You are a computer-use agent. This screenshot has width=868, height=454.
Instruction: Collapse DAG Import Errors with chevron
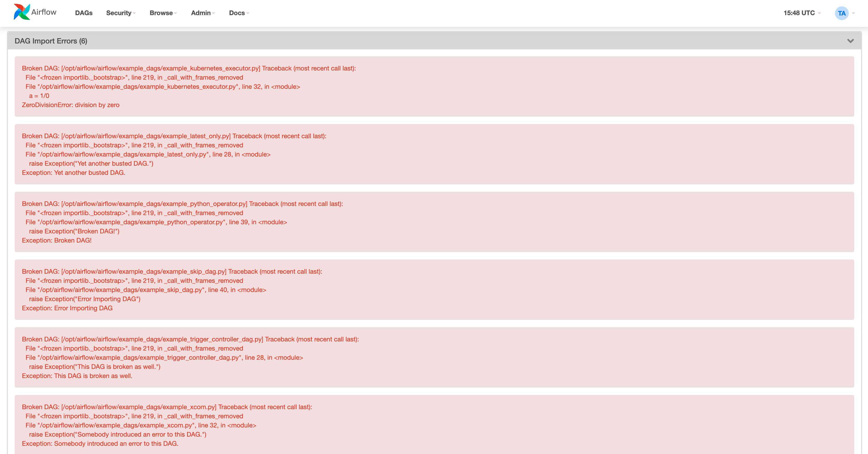point(850,41)
